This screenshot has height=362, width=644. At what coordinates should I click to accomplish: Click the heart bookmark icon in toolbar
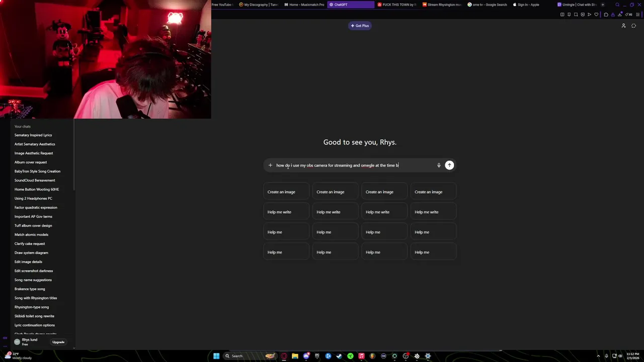[596, 15]
